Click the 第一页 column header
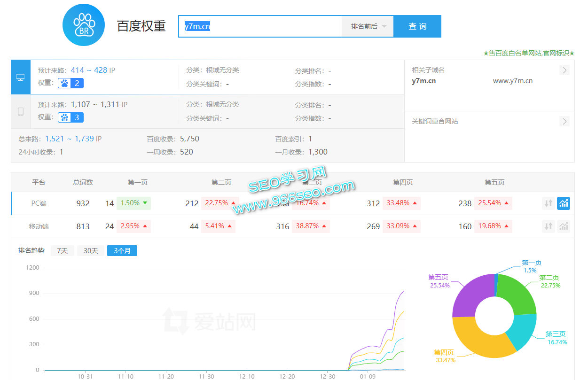The width and height of the screenshot is (588, 380). [138, 182]
